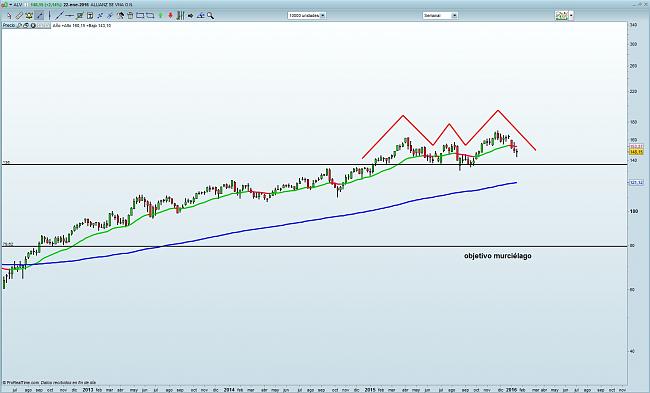
Task: Select the horizontal line tool
Action: [x=69, y=16]
